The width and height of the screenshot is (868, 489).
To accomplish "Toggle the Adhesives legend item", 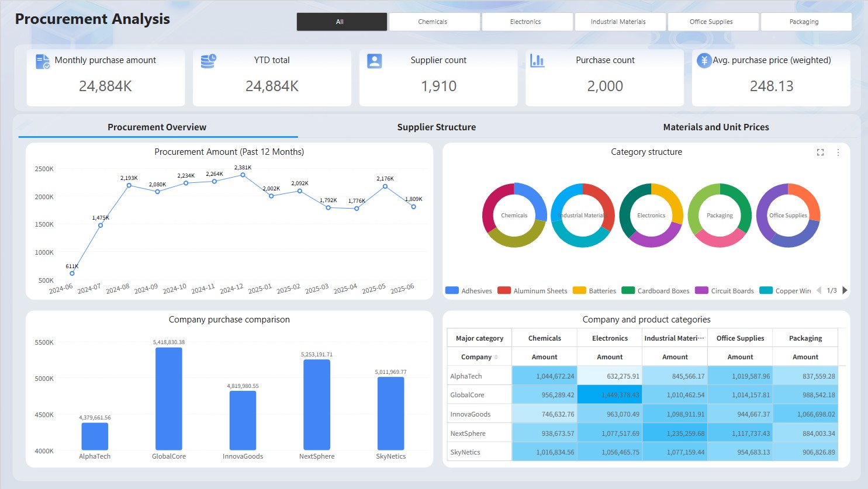I will pyautogui.click(x=469, y=290).
